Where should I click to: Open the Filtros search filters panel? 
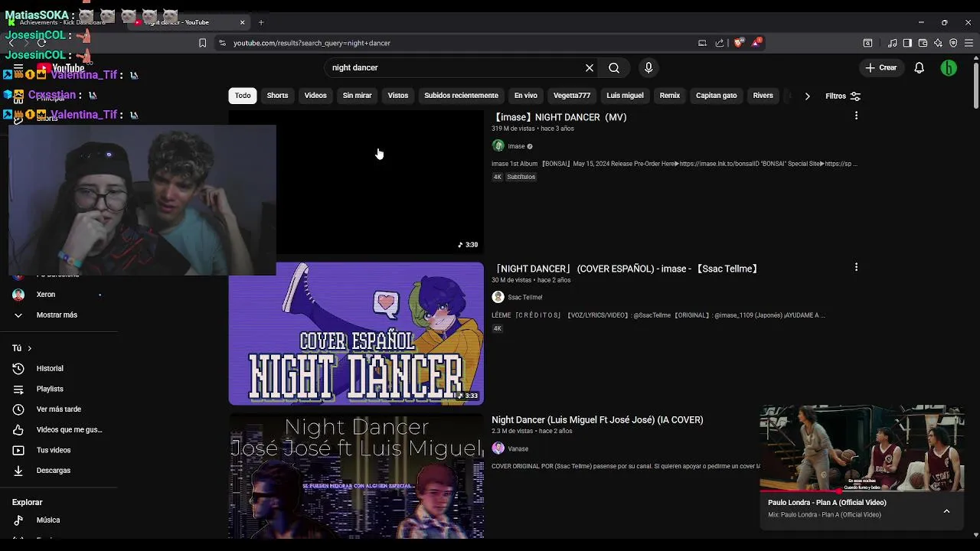coord(843,96)
